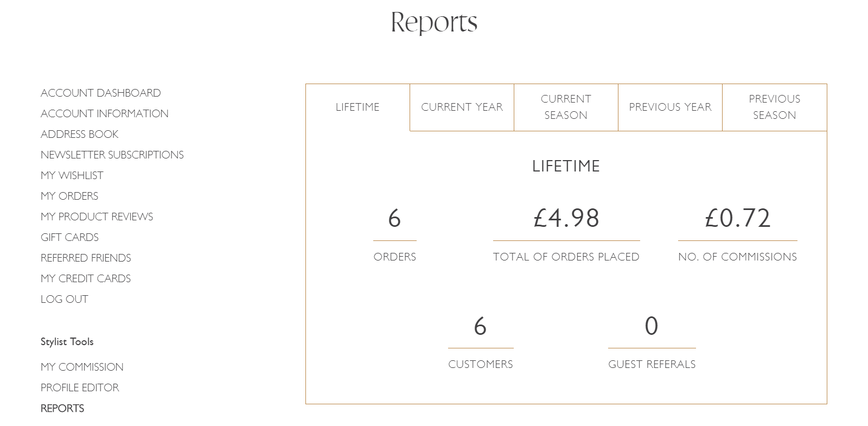This screenshot has width=868, height=426.
Task: Go to Account Dashboard
Action: 100,93
